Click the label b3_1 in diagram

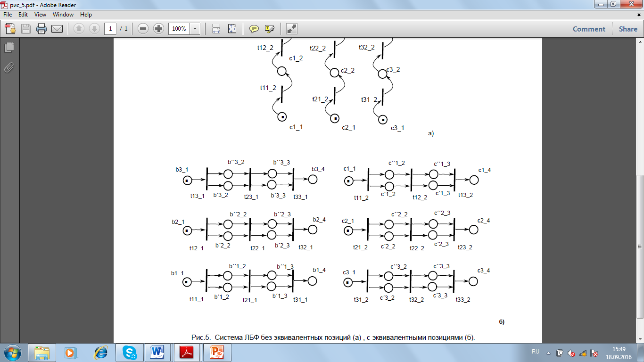tap(182, 170)
